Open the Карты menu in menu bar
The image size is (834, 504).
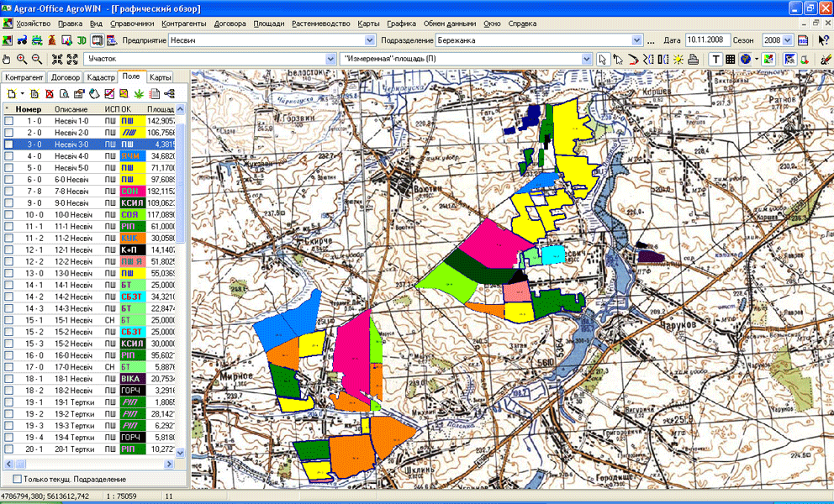click(368, 24)
